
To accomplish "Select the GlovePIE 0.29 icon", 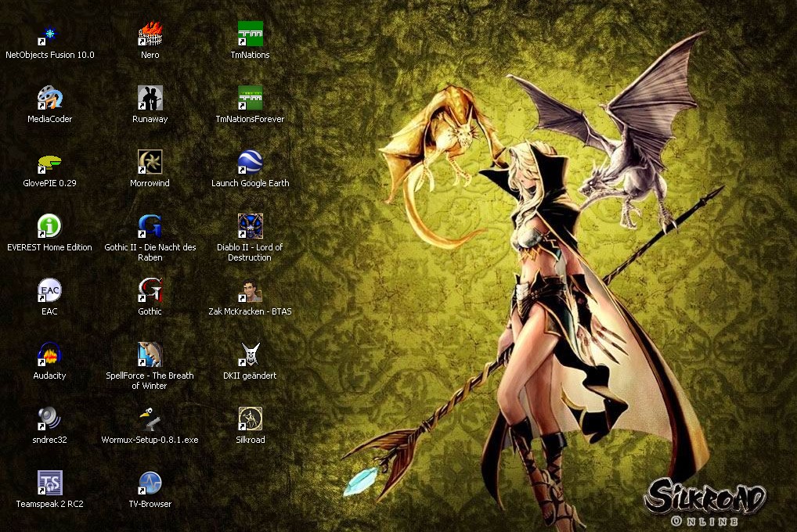I will pos(50,163).
